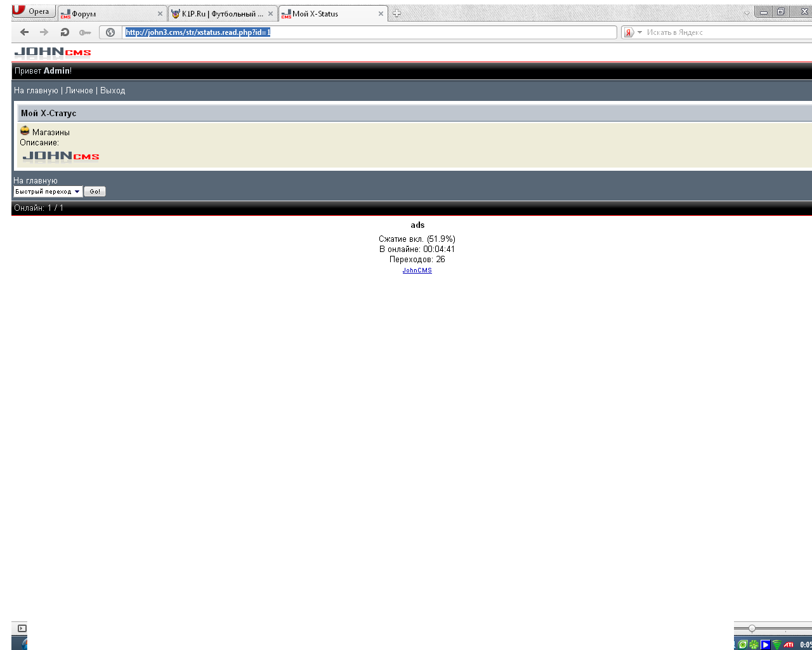The width and height of the screenshot is (812, 650).
Task: Open the Opera main menu button
Action: pyautogui.click(x=34, y=11)
